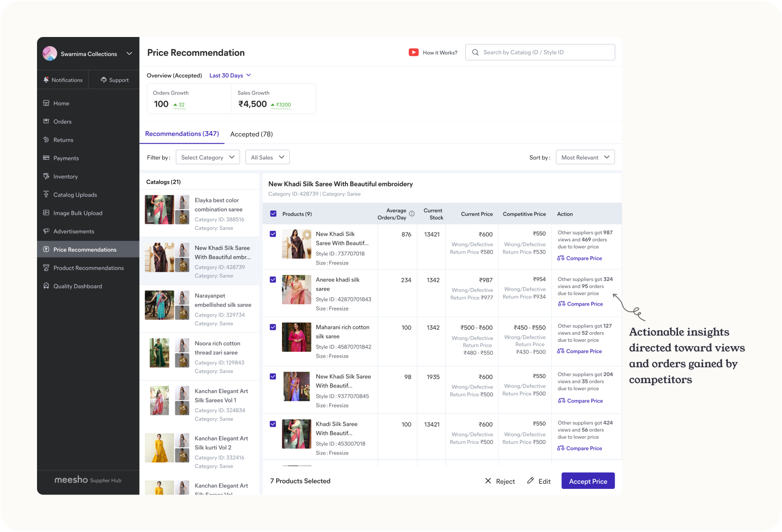Open Price Recommendations in sidebar
Image resolution: width=782 pixels, height=532 pixels.
click(88, 249)
